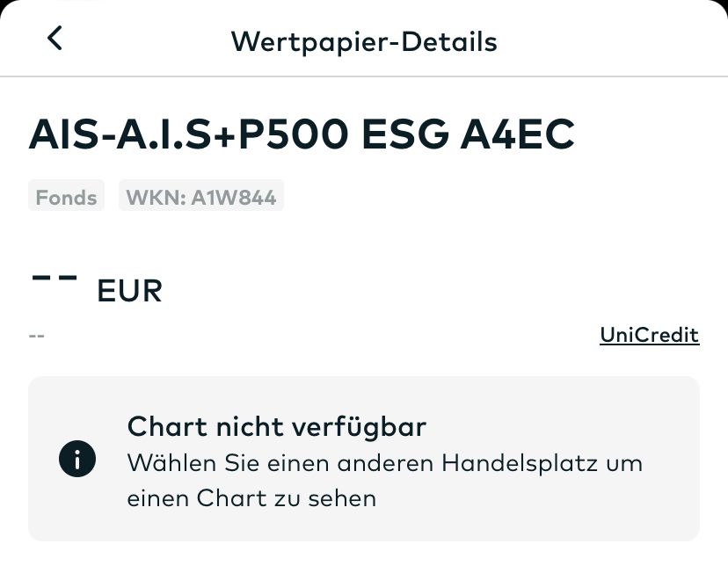The width and height of the screenshot is (728, 580).
Task: Open the UniCredit trading venue link
Action: click(649, 335)
